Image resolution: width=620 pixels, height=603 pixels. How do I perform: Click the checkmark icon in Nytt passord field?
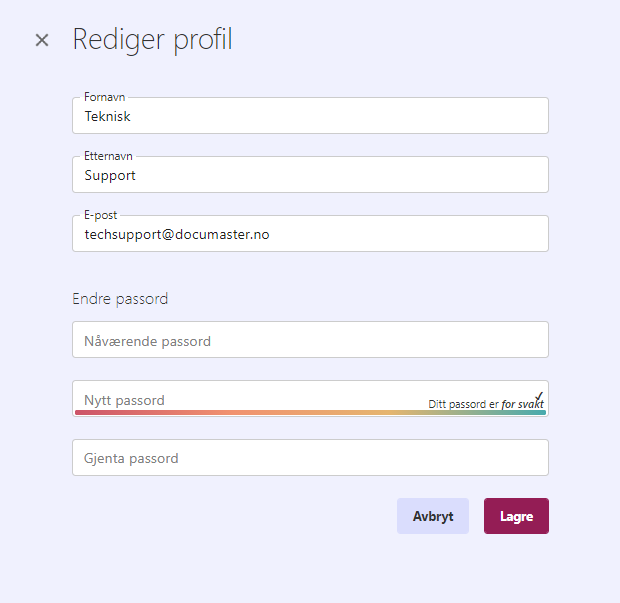(540, 396)
